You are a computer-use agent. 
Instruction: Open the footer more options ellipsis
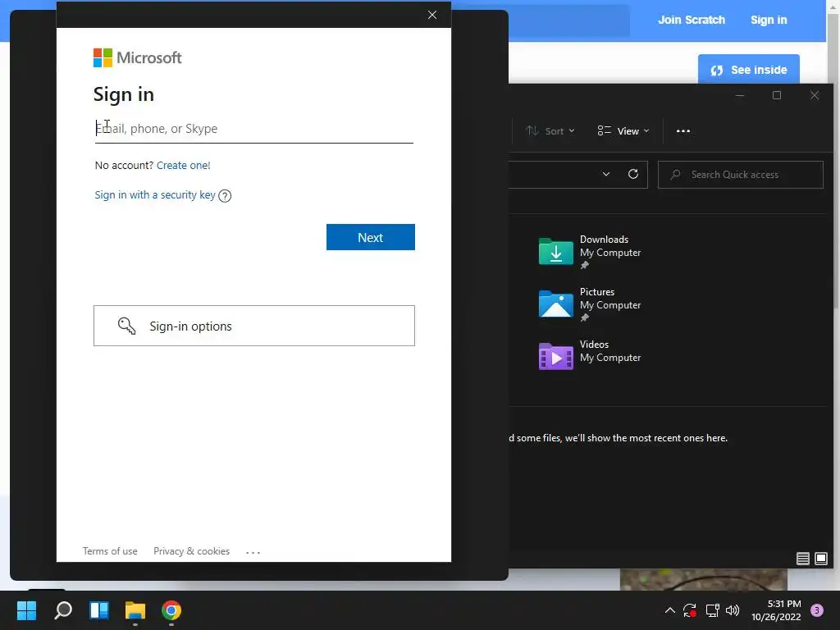(x=253, y=552)
